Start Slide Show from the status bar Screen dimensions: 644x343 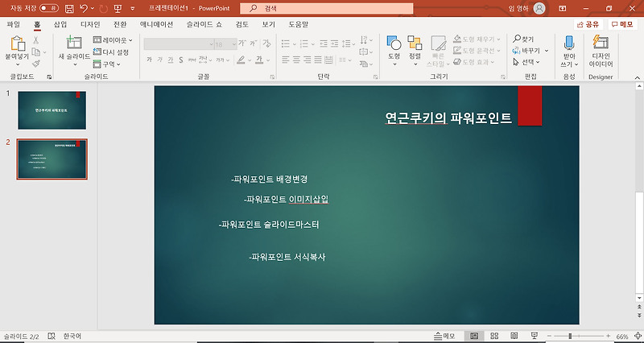click(534, 336)
